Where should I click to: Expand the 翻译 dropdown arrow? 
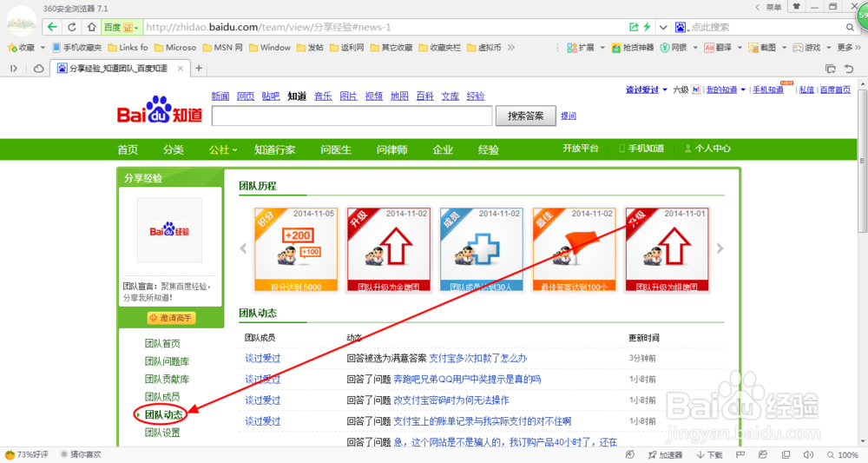click(x=740, y=48)
